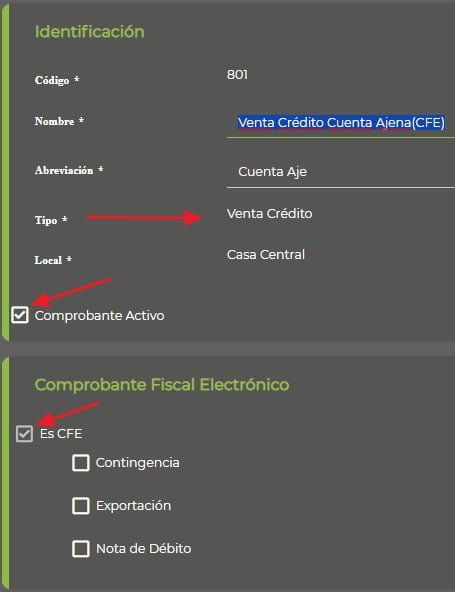
Task: Focus the Abreviación field showing Cuenta Aje
Action: click(x=341, y=172)
